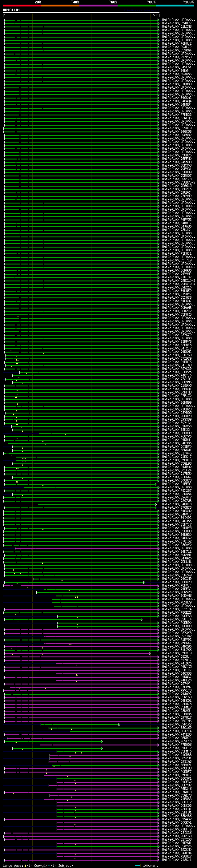The height and width of the screenshot is (868, 197).
Task: Select row UniRef100_Q4RGH2
Action: click(177, 352)
